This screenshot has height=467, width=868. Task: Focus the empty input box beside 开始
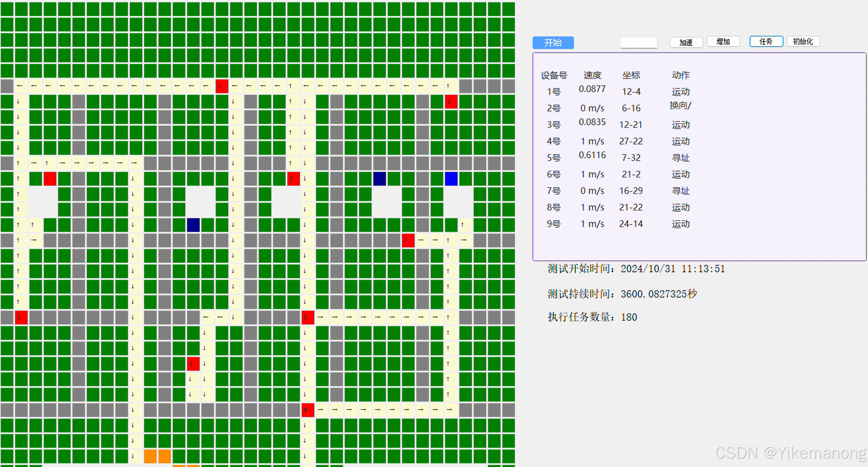(638, 43)
